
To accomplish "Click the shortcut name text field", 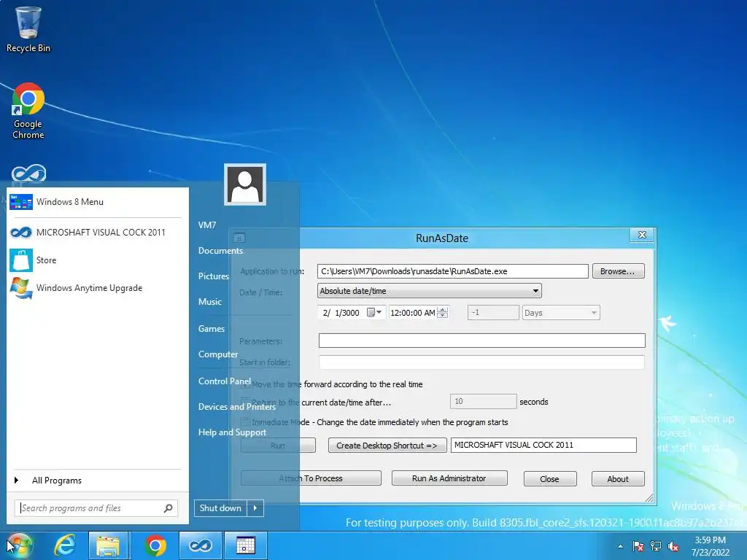I will [543, 445].
